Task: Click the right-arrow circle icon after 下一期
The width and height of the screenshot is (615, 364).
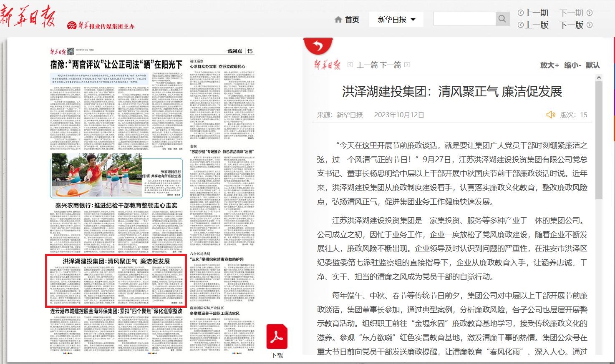Action: 590,13
